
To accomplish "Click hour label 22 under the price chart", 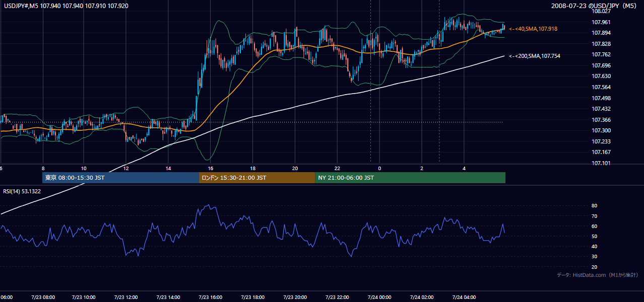I will [x=337, y=168].
